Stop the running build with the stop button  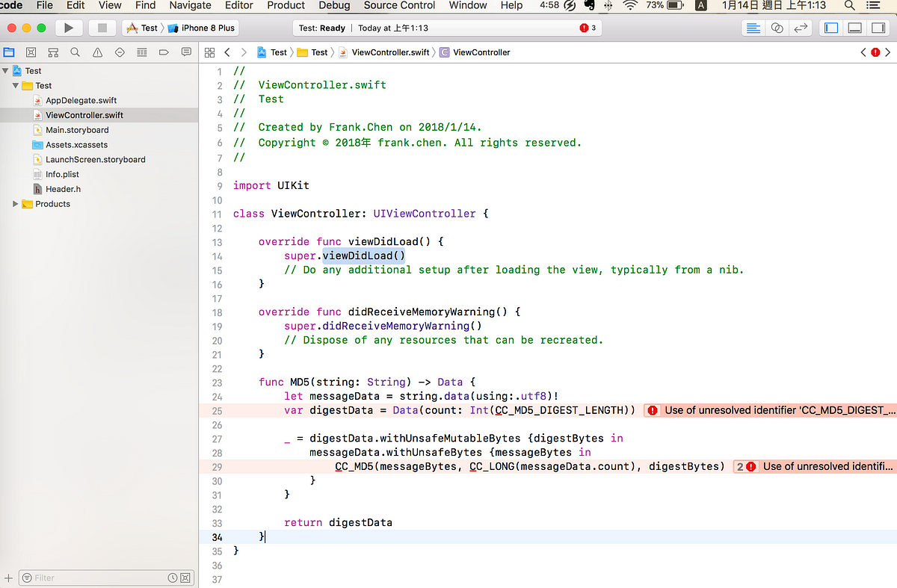102,28
